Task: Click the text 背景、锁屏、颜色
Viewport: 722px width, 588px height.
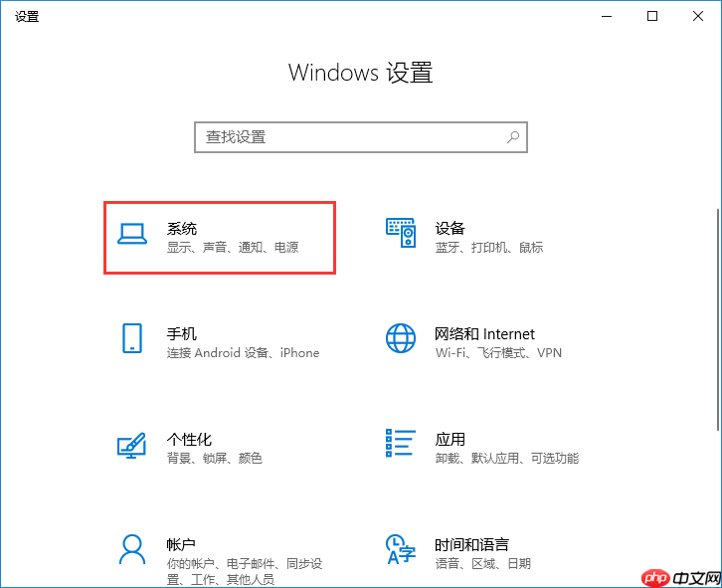Action: coord(215,459)
